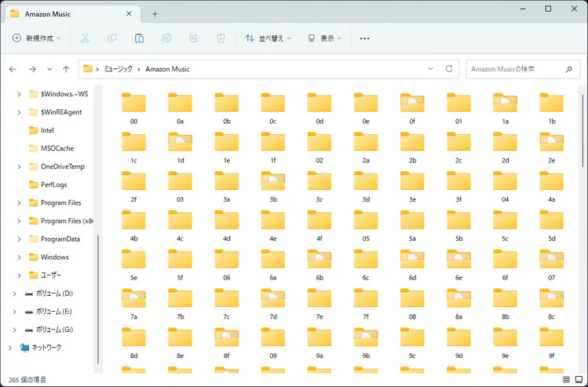
Task: Expand the $WinREAgent tree node
Action: (19, 112)
